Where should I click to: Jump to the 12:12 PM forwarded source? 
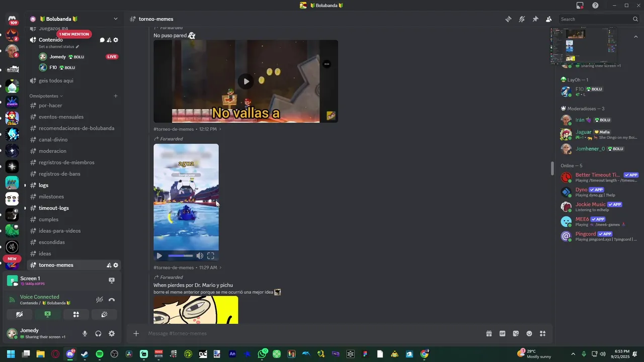point(187,129)
